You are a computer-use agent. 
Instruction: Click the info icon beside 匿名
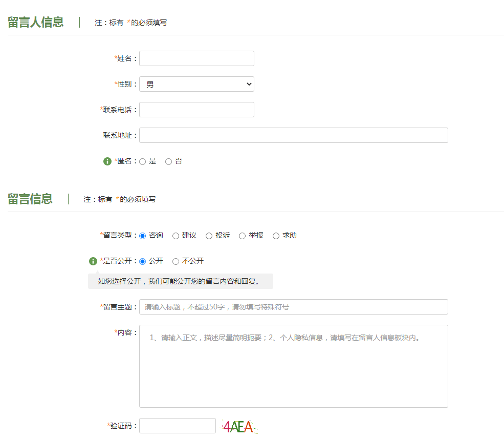[x=107, y=161]
